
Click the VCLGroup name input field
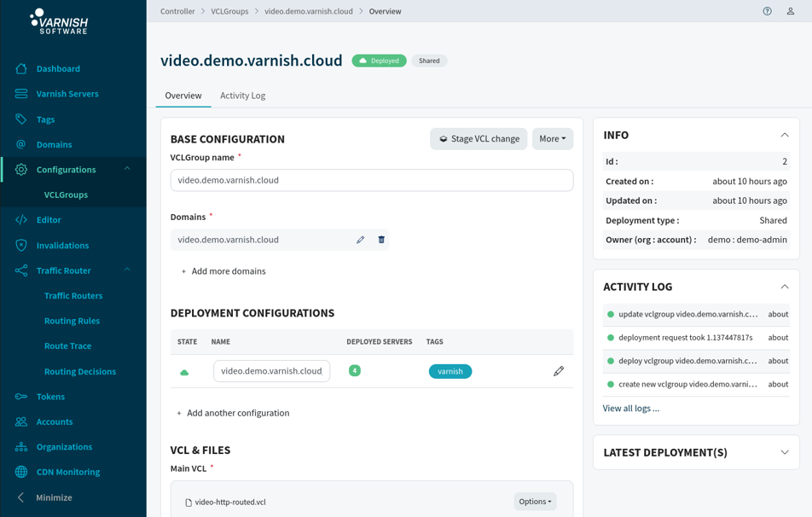point(372,180)
